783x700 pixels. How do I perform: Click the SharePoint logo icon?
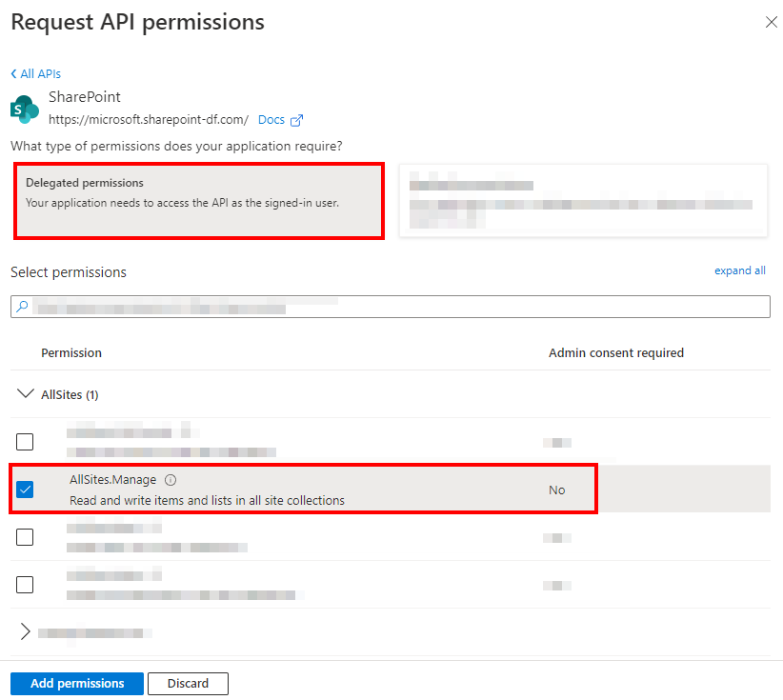tap(25, 109)
